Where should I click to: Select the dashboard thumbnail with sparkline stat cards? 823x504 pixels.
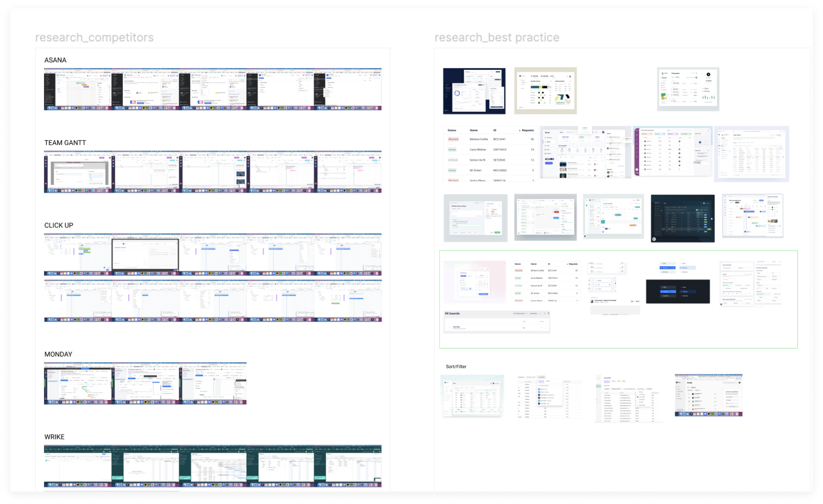586,152
